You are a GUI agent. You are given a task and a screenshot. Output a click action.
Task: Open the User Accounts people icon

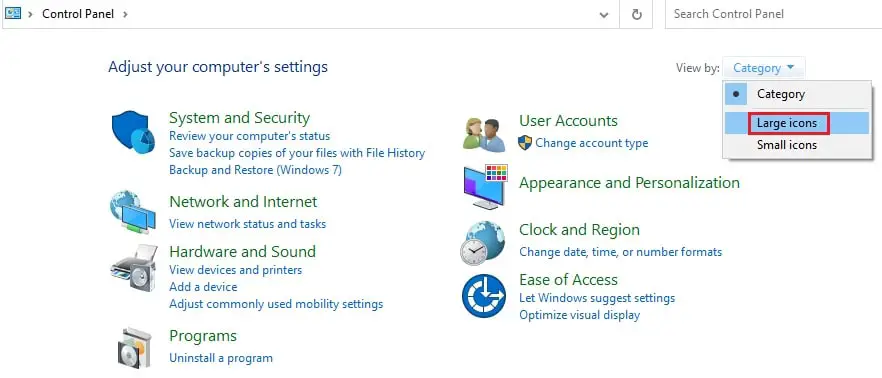click(x=484, y=135)
